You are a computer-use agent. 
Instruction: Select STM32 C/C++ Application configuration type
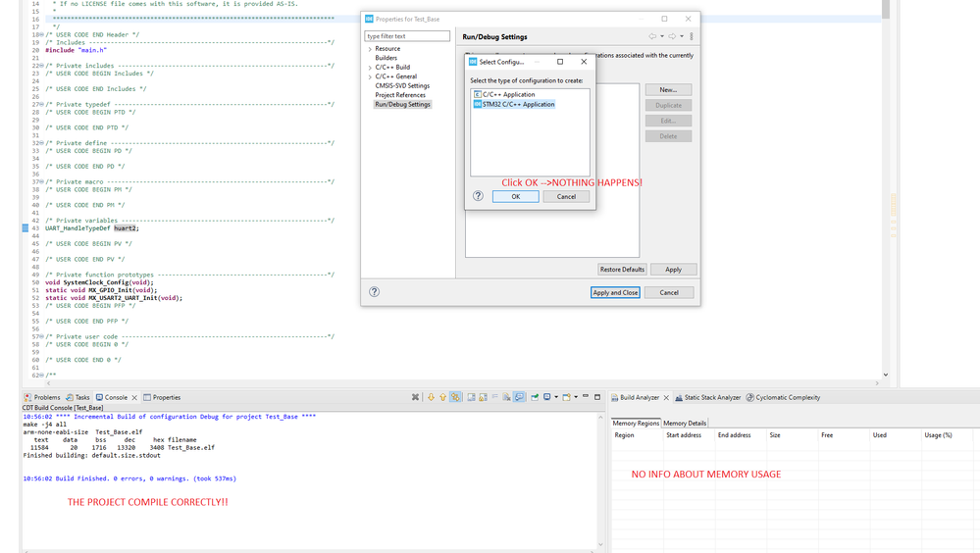click(x=514, y=104)
